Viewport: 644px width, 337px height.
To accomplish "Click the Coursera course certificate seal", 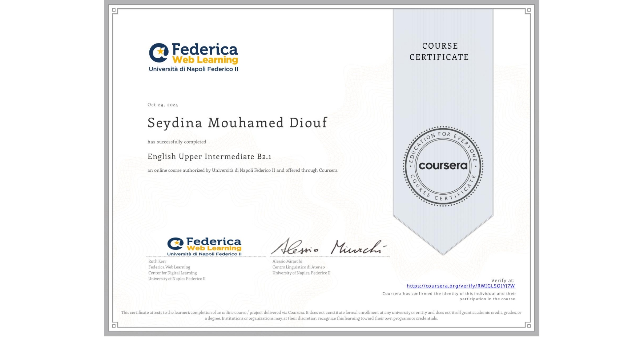I will point(443,166).
